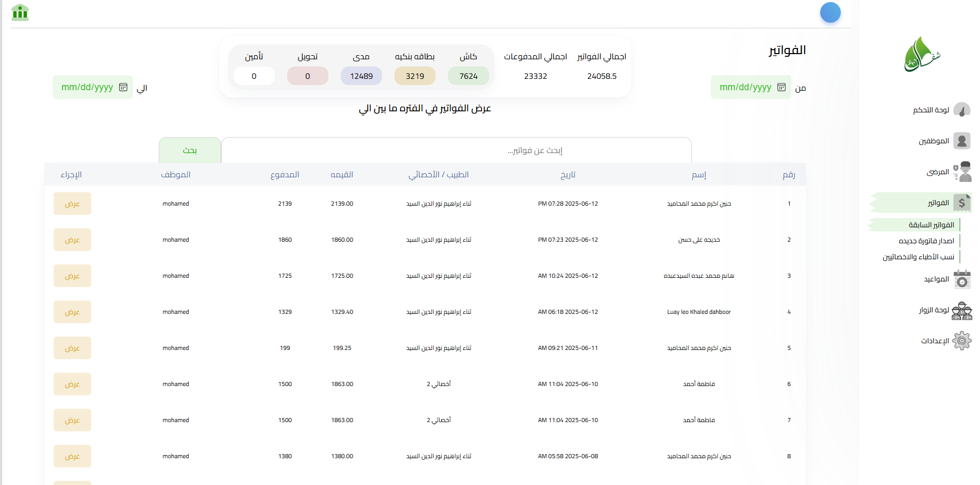Viewport: 980px width, 485px height.
Task: Click عرض for invoice number 1
Action: click(72, 203)
